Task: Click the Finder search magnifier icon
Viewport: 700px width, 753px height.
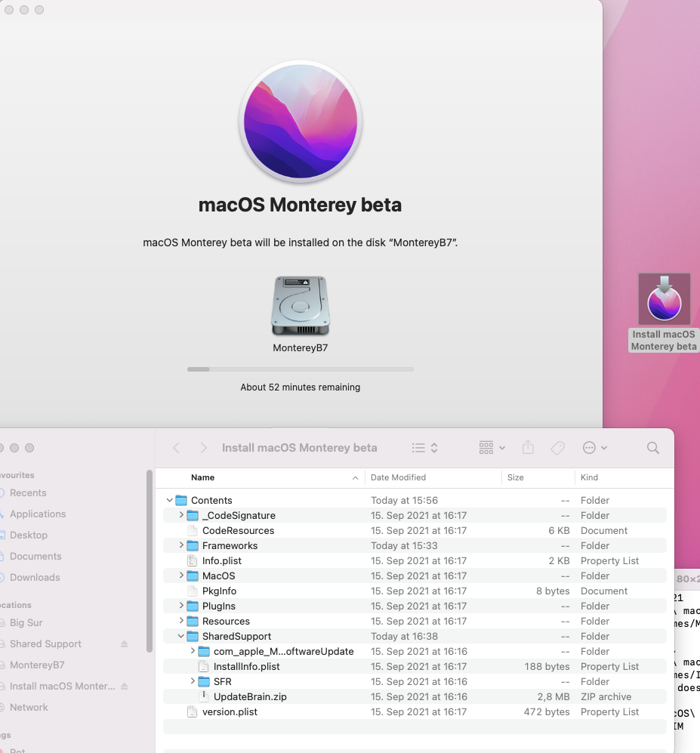Action: point(653,448)
